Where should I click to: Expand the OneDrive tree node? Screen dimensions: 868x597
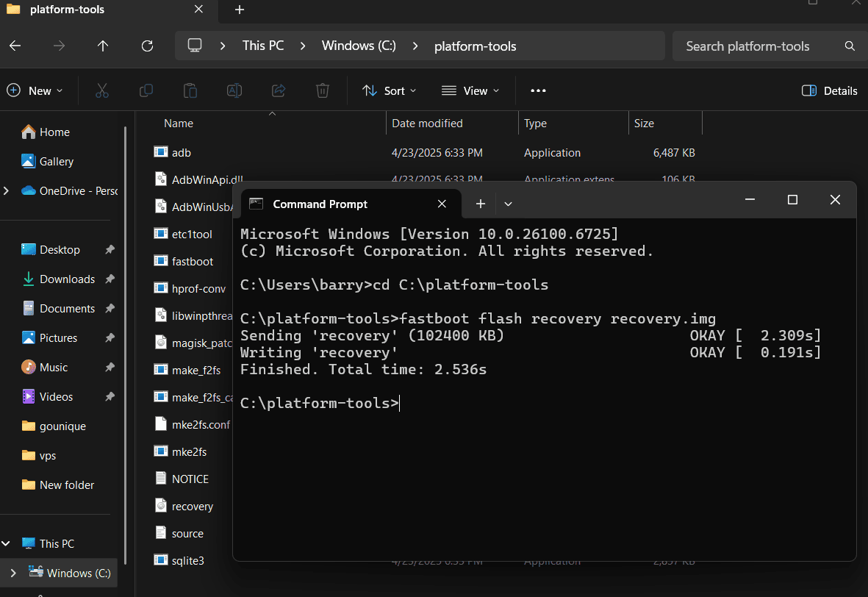coord(6,191)
